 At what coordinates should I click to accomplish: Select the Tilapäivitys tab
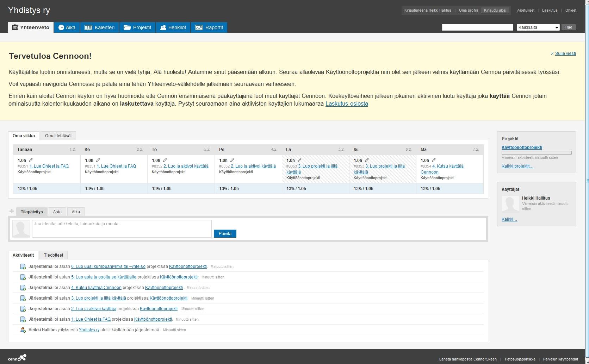pyautogui.click(x=32, y=212)
